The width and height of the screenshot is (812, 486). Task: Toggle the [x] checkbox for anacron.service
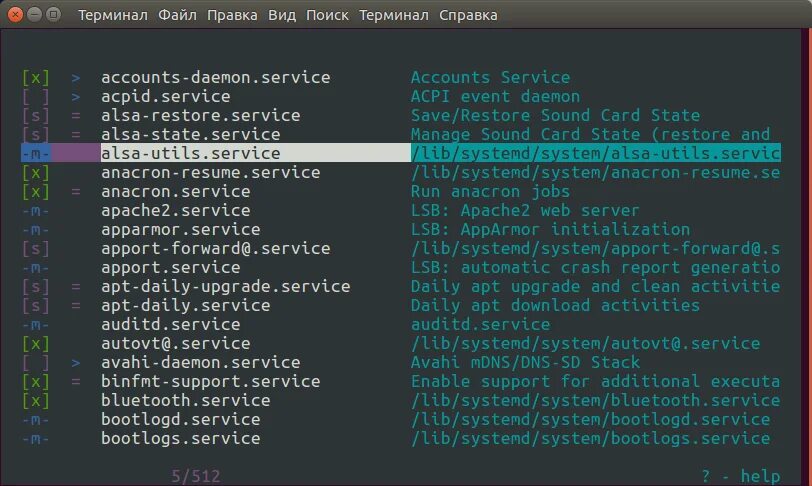36,192
